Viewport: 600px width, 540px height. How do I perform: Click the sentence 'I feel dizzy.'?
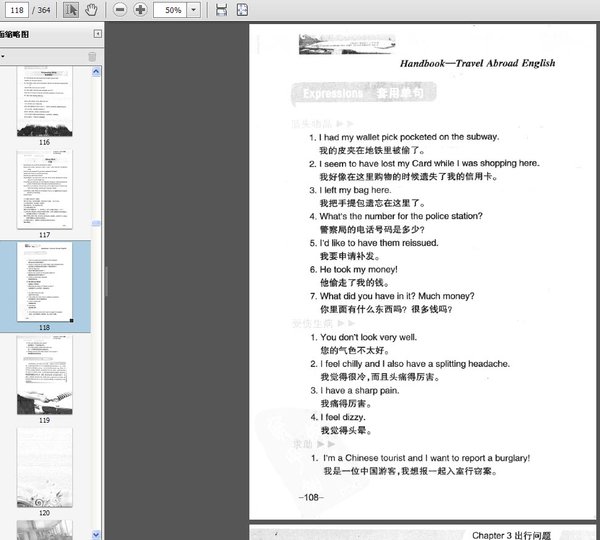(343, 417)
